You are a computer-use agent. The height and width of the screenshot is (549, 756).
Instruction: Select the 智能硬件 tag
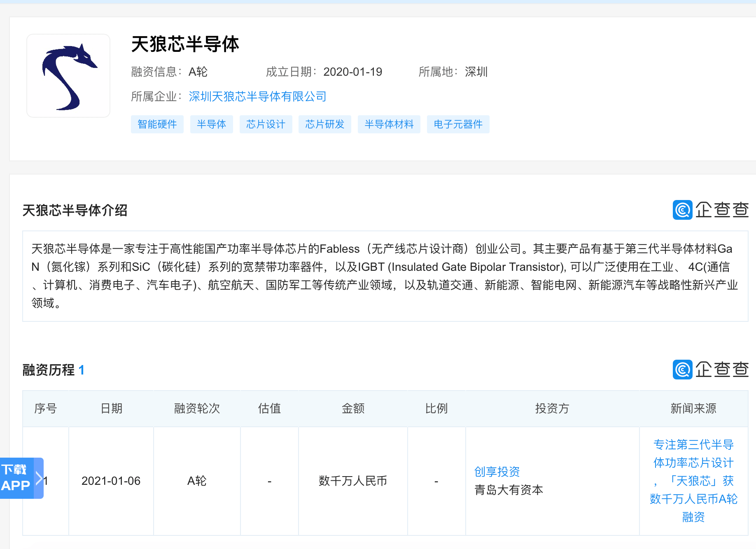pos(157,124)
